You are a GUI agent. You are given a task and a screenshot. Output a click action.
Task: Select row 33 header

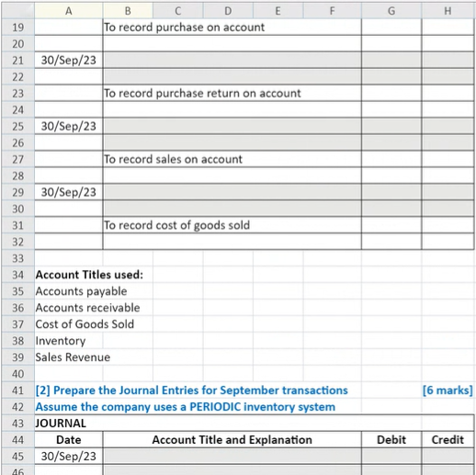pyautogui.click(x=17, y=258)
